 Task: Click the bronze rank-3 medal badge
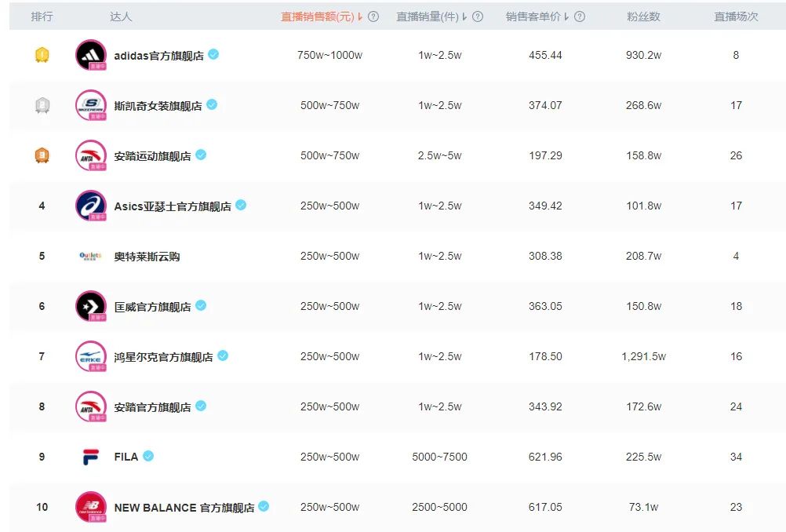click(40, 155)
